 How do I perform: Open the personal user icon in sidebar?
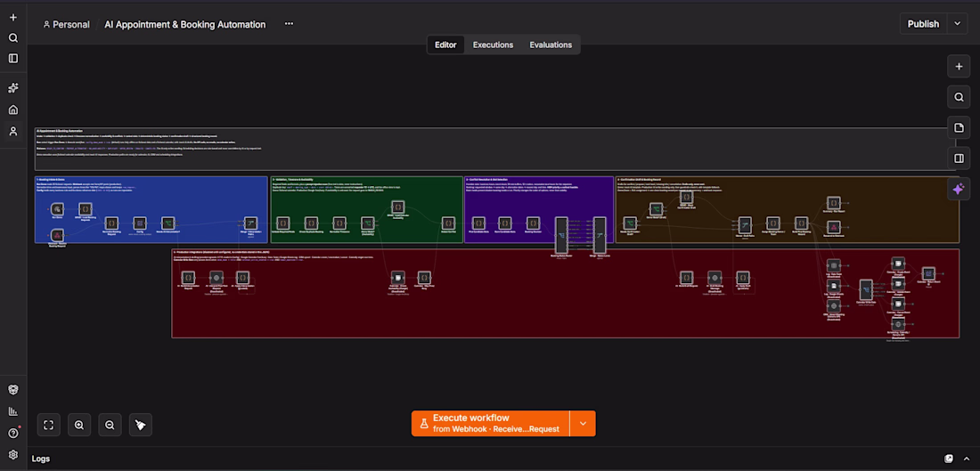[13, 131]
